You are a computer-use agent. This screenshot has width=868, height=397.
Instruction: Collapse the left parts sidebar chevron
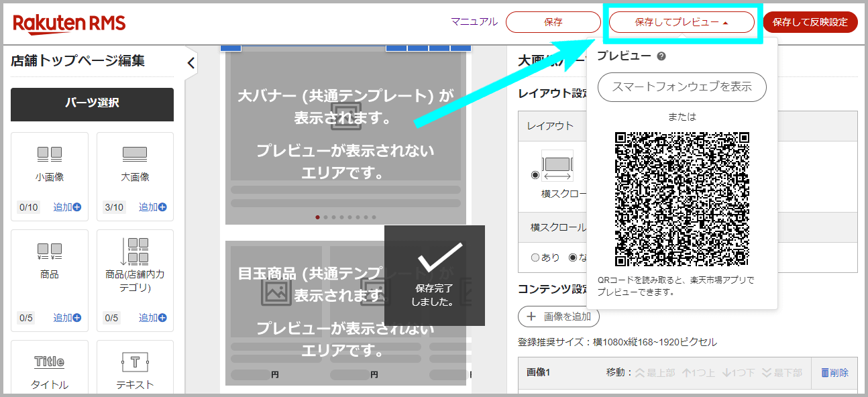(191, 64)
